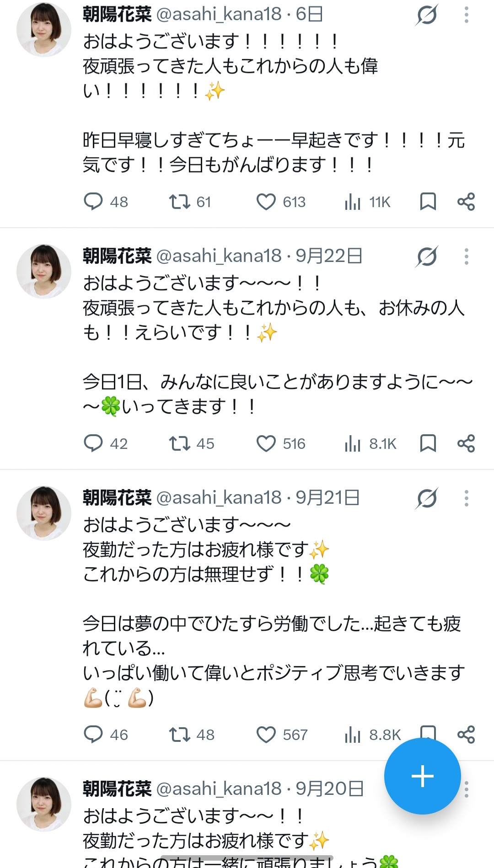This screenshot has height=868, width=494.
Task: Open profile avatar of the 9月21日 post
Action: click(x=44, y=513)
